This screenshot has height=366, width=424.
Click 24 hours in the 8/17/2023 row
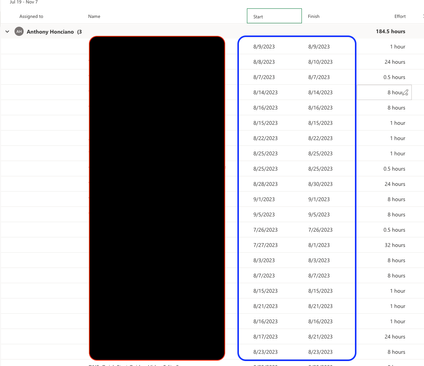(395, 337)
